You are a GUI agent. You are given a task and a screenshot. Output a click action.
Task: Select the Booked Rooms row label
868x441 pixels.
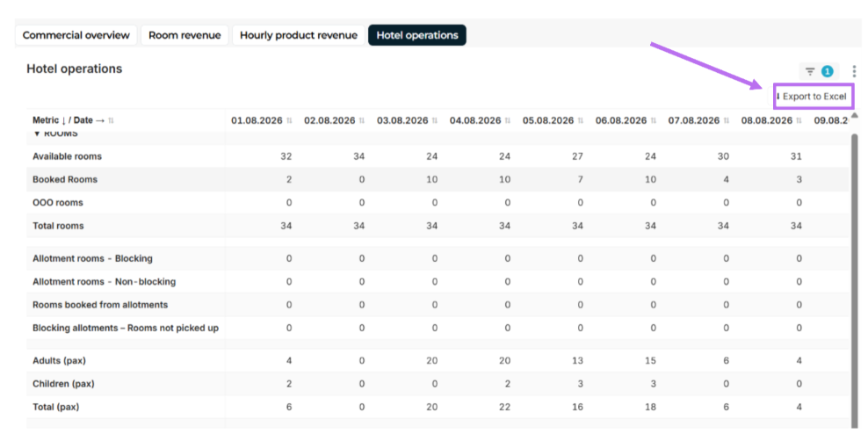click(65, 180)
